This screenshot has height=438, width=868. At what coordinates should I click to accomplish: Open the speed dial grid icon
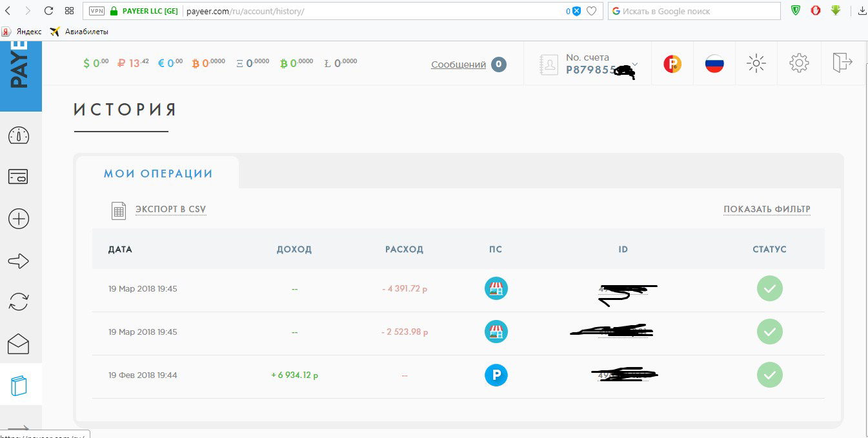[69, 11]
